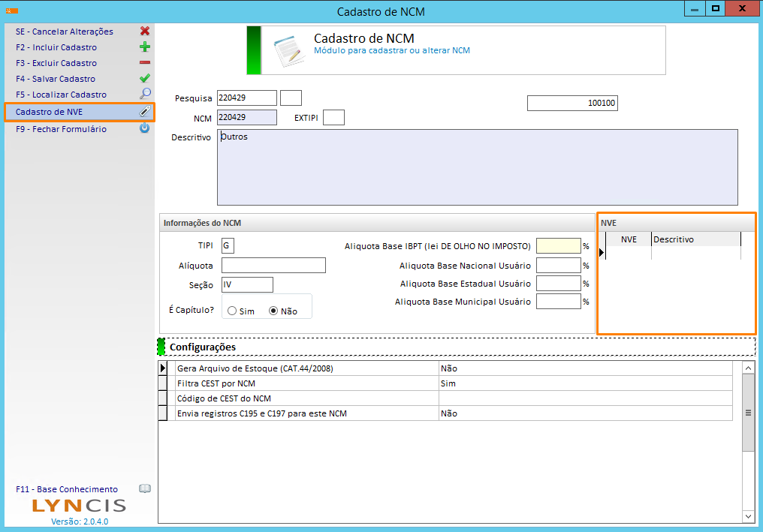
Task: Open F11 - Base Conhecimento link
Action: pos(67,489)
